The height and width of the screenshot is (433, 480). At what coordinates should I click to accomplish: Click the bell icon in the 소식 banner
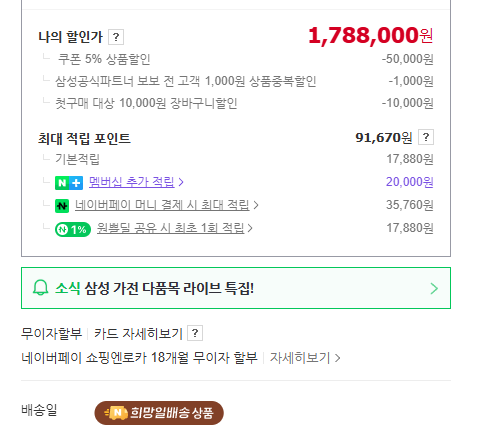[x=41, y=288]
